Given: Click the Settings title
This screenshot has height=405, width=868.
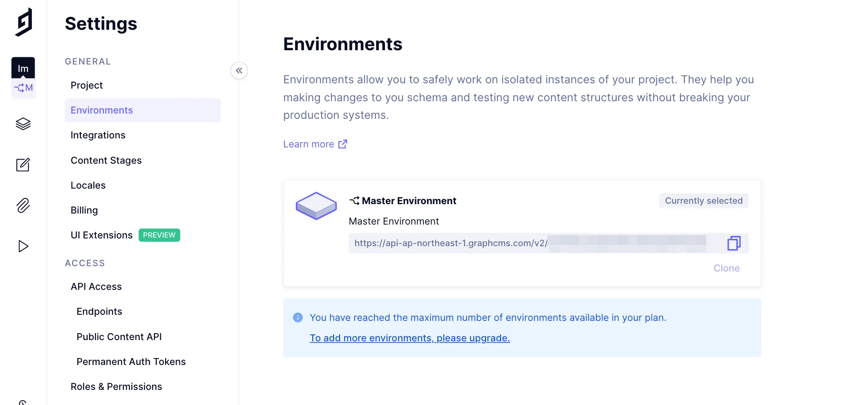Looking at the screenshot, I should [x=101, y=24].
